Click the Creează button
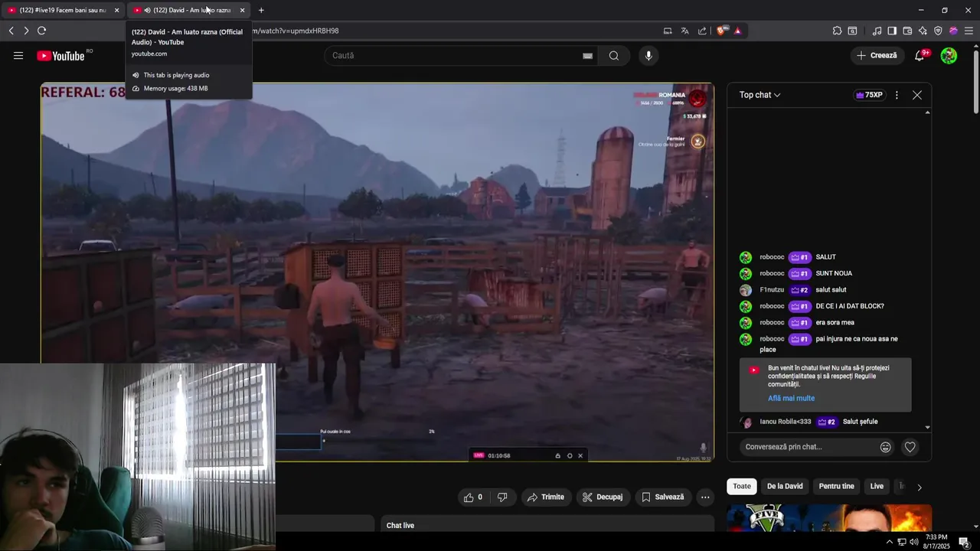Screen dimensions: 980x551 coord(877,55)
